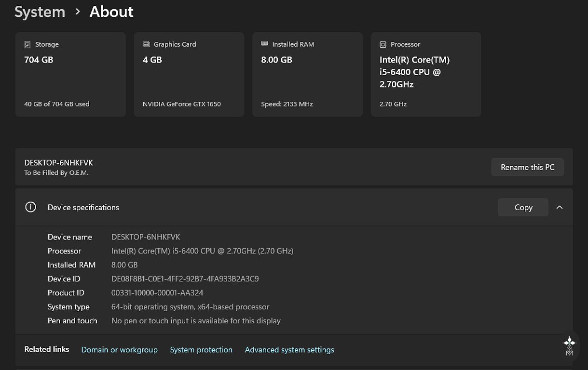Click the Graphics Card icon
Viewport: 588px width, 370px height.
click(x=146, y=44)
